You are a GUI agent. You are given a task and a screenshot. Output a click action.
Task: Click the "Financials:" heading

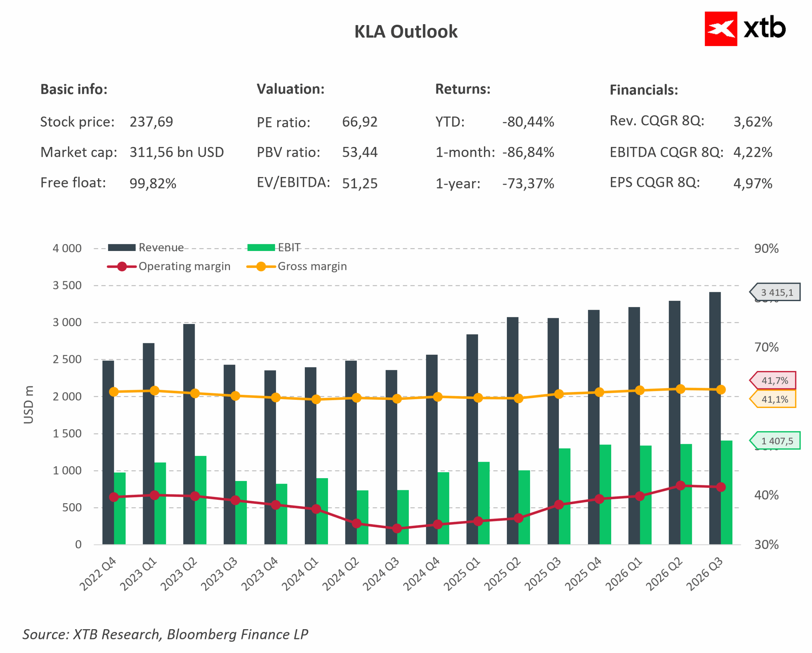[644, 90]
